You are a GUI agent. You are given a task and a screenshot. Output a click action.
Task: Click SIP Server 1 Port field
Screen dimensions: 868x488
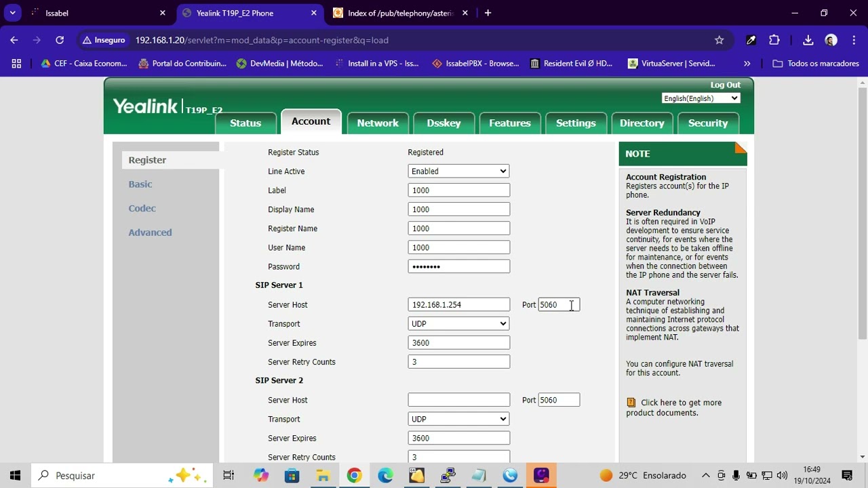(559, 305)
